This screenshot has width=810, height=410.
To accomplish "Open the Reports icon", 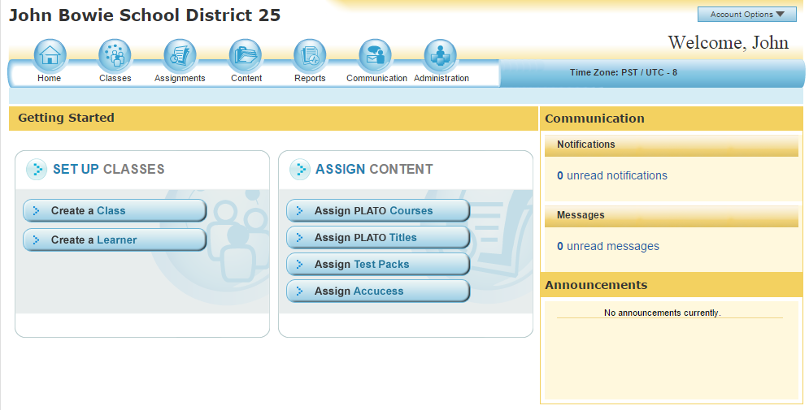I will click(x=310, y=55).
